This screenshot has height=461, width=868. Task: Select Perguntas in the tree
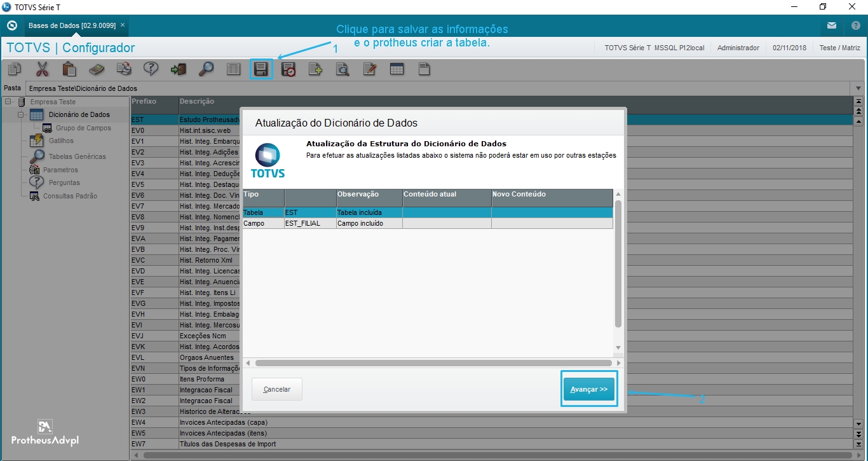(64, 182)
